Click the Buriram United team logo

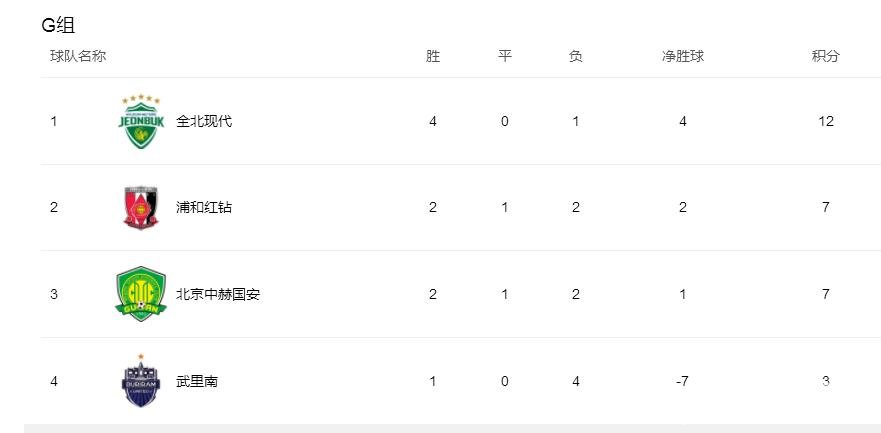pos(141,381)
